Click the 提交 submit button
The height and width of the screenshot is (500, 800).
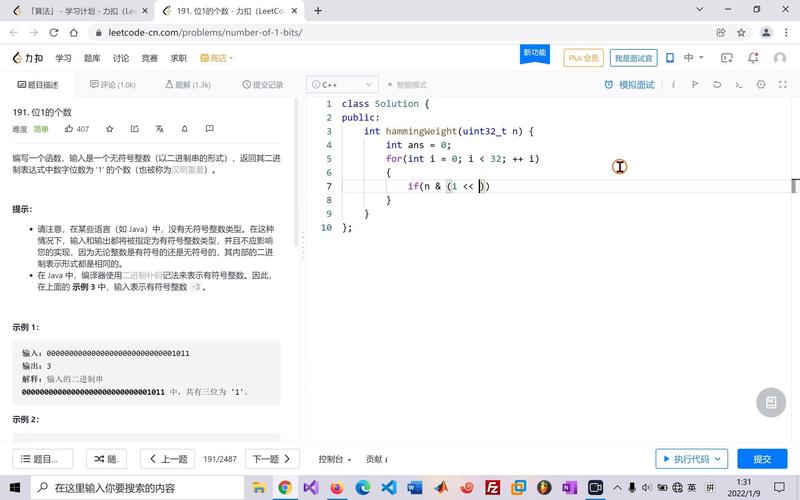[762, 459]
